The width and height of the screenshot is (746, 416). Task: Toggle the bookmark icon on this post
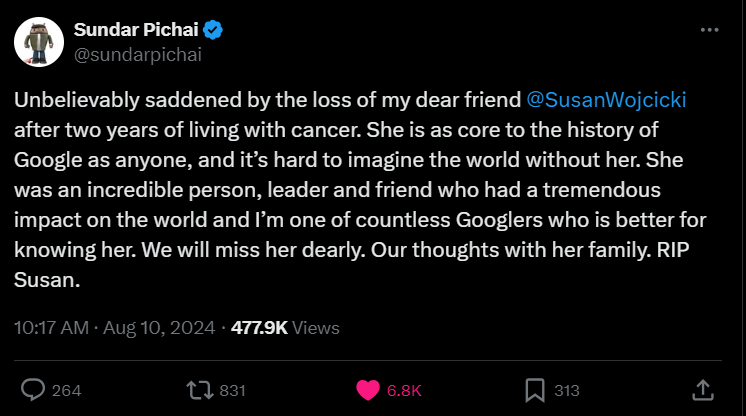point(535,389)
